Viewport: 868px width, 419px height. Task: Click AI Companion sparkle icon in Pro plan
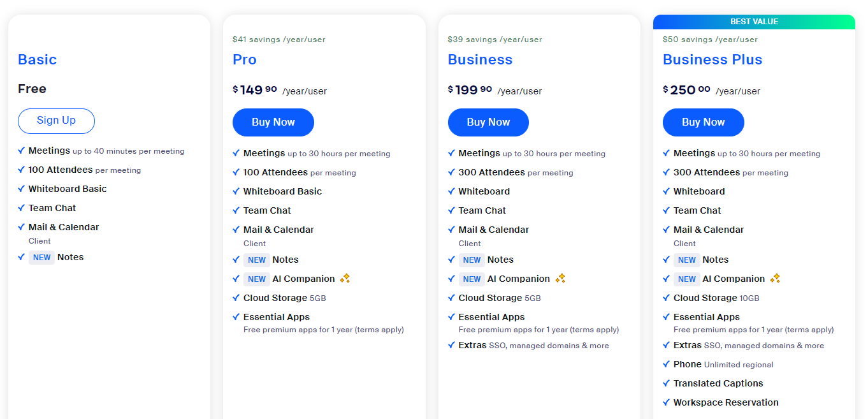[345, 279]
